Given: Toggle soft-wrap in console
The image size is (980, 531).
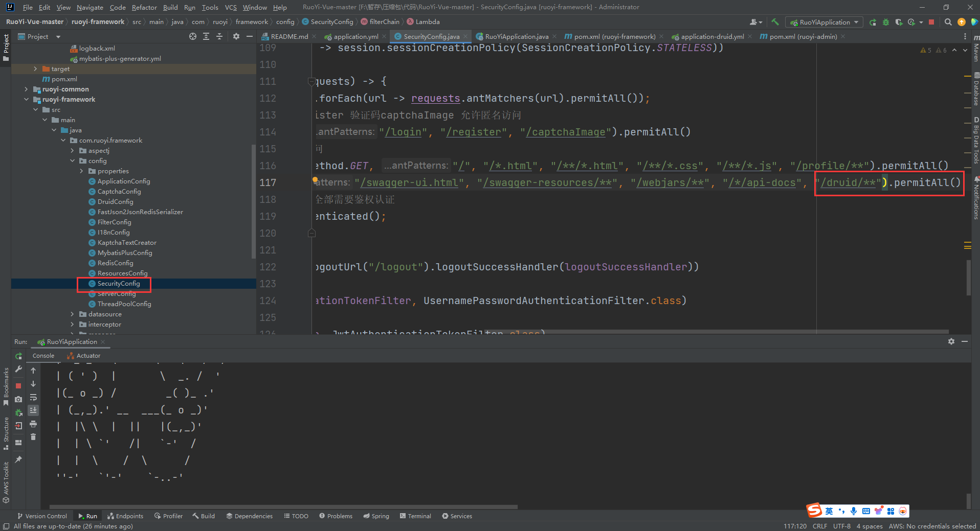Looking at the screenshot, I should (x=33, y=397).
